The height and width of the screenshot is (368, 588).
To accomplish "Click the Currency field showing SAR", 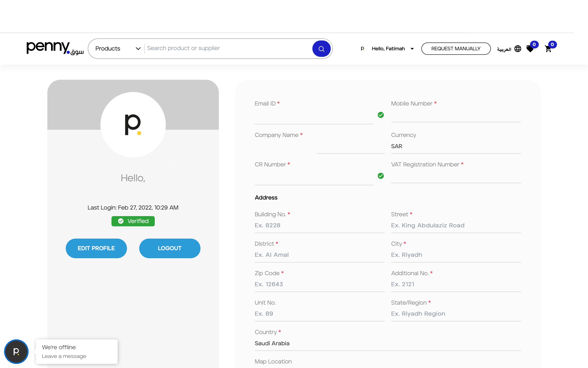I will (456, 147).
